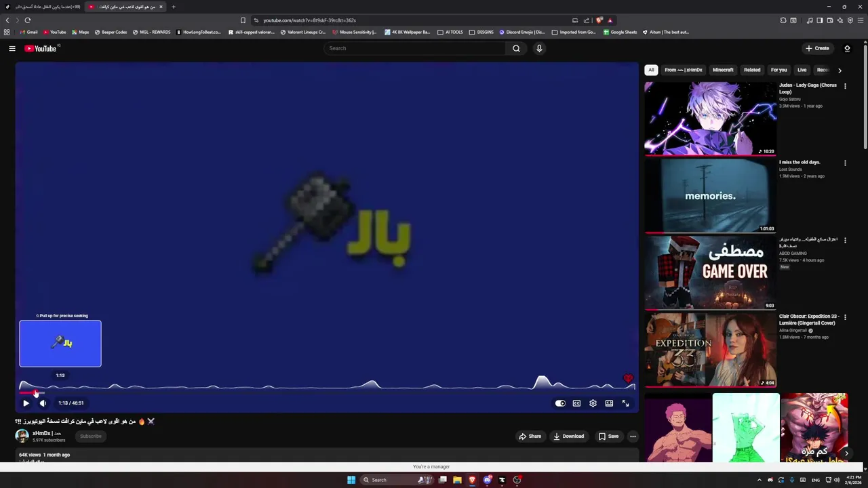Viewport: 868px width, 488px height.
Task: Open the GAME OVER Minecraft video thumbnail
Action: click(x=710, y=272)
